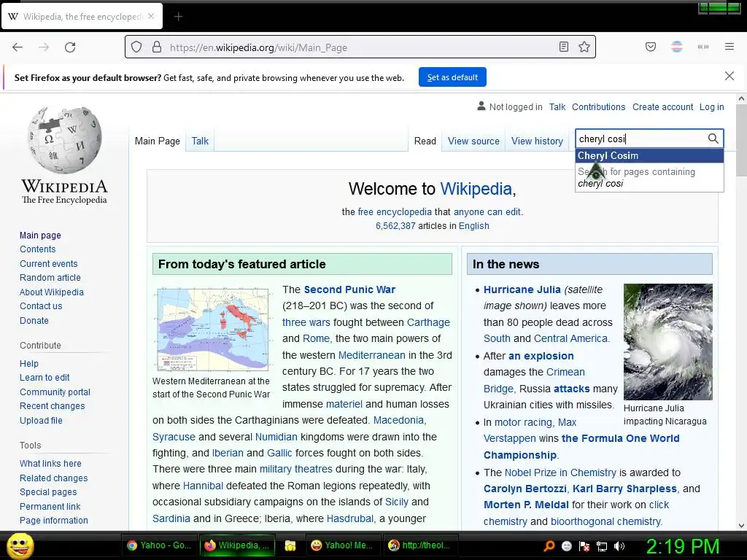This screenshot has height=560, width=747.
Task: Open the Hannibal article link
Action: 203,486
